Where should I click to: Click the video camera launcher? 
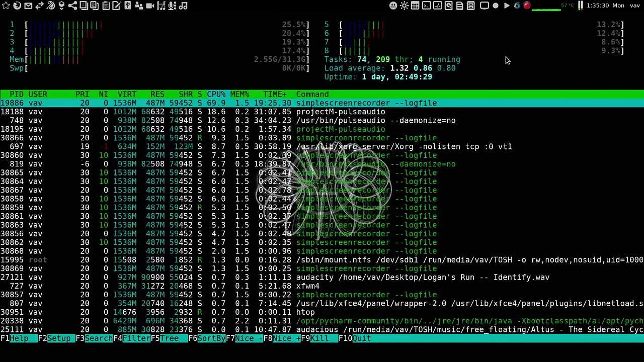(x=150, y=6)
